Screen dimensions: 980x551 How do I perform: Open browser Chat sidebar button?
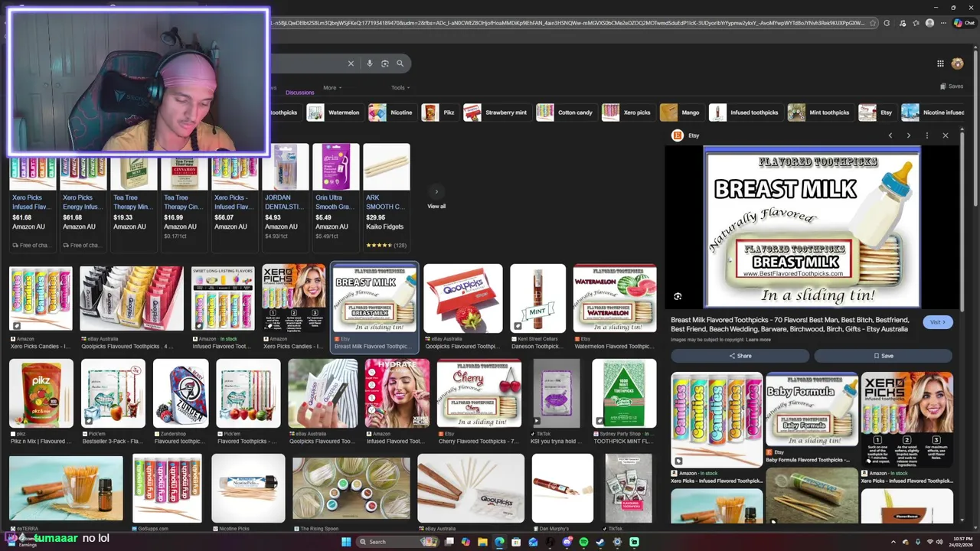click(963, 23)
